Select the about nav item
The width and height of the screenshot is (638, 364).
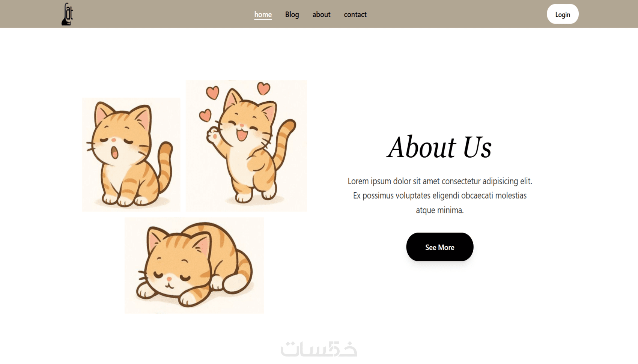[321, 15]
